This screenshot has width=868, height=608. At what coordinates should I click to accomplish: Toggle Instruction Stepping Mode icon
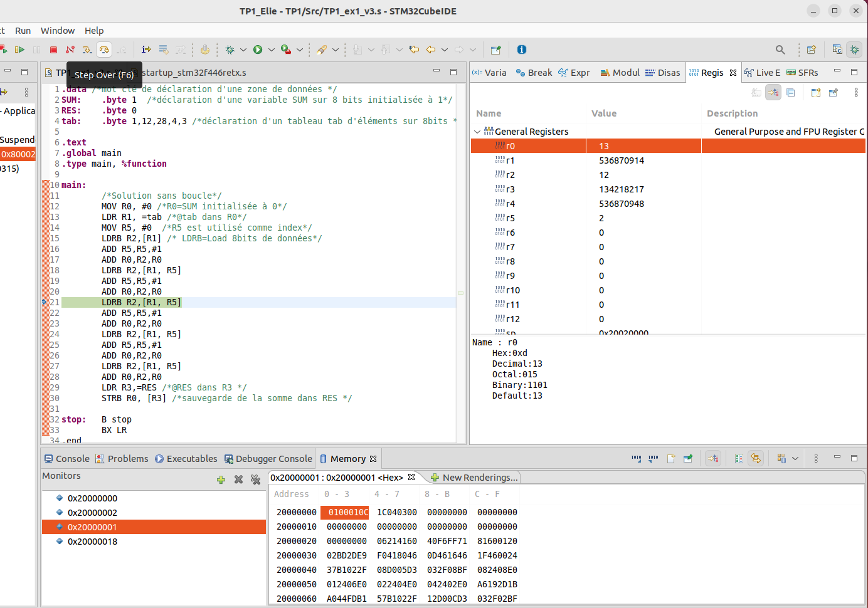coord(146,50)
